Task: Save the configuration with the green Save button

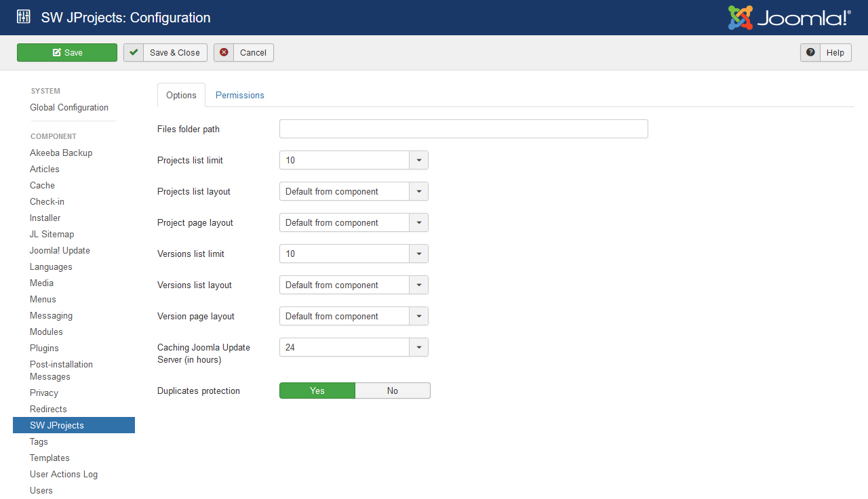Action: tap(67, 52)
